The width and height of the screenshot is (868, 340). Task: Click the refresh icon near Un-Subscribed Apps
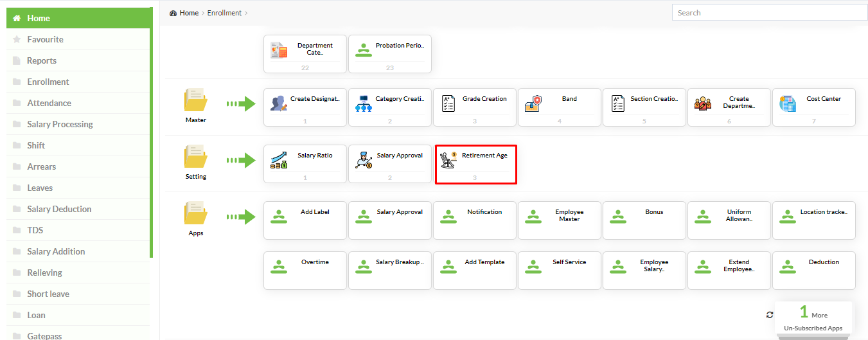(770, 315)
